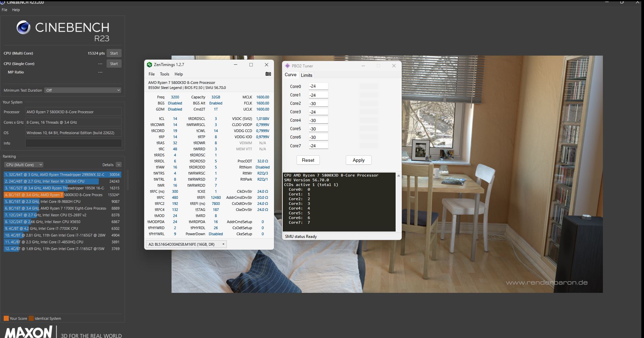
Task: Select ranking row i7-1165G7 @15W
Action: (x=62, y=249)
